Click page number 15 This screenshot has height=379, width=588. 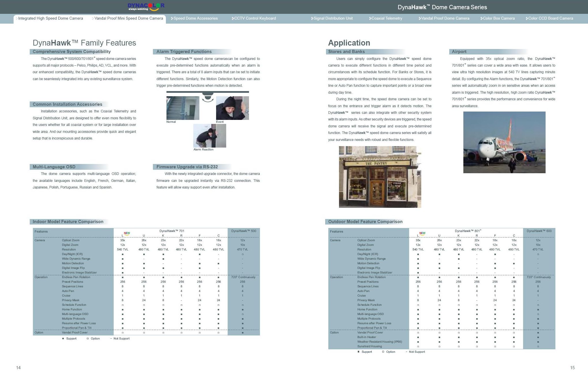click(x=572, y=368)
